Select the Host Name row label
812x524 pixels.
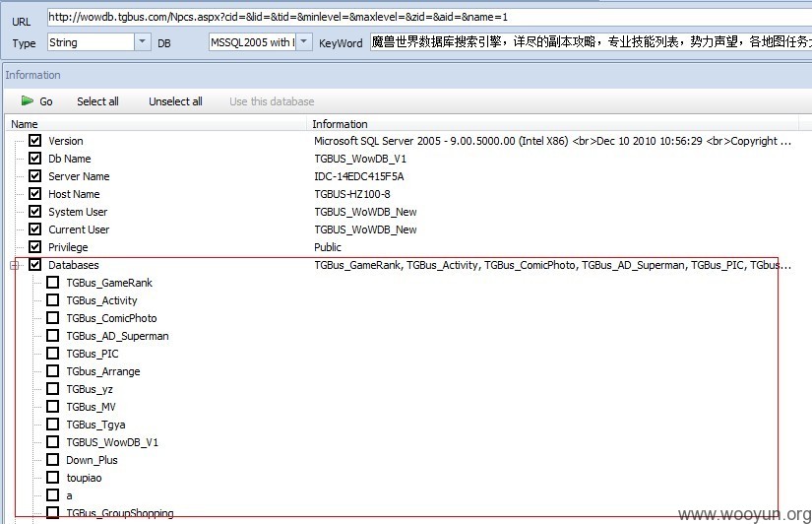[x=74, y=194]
